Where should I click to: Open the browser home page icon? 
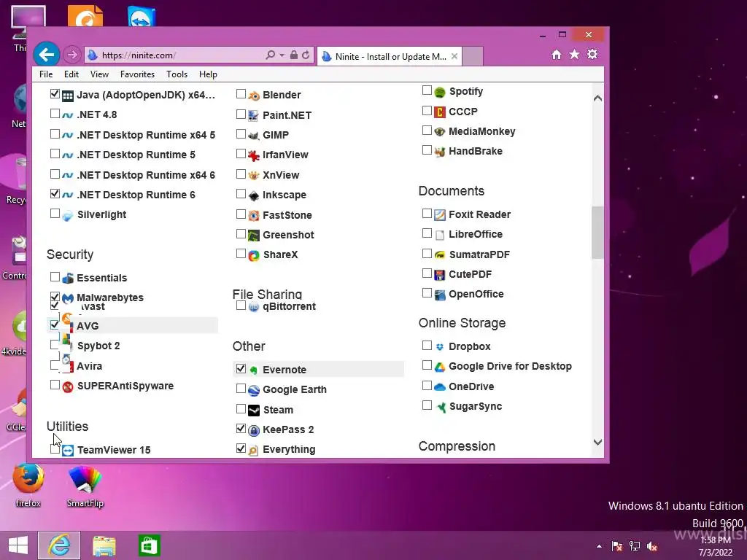click(557, 55)
